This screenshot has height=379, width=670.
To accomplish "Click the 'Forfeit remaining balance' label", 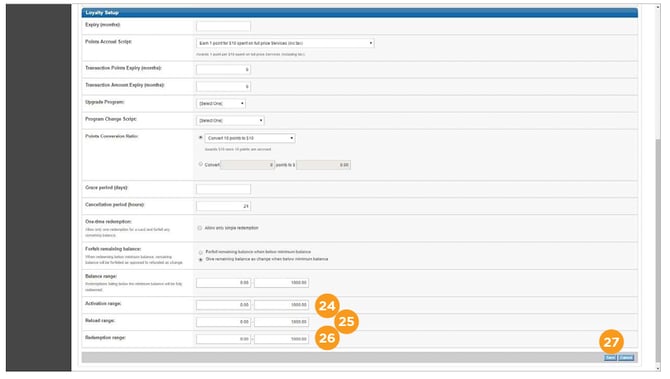I will pyautogui.click(x=113, y=249).
